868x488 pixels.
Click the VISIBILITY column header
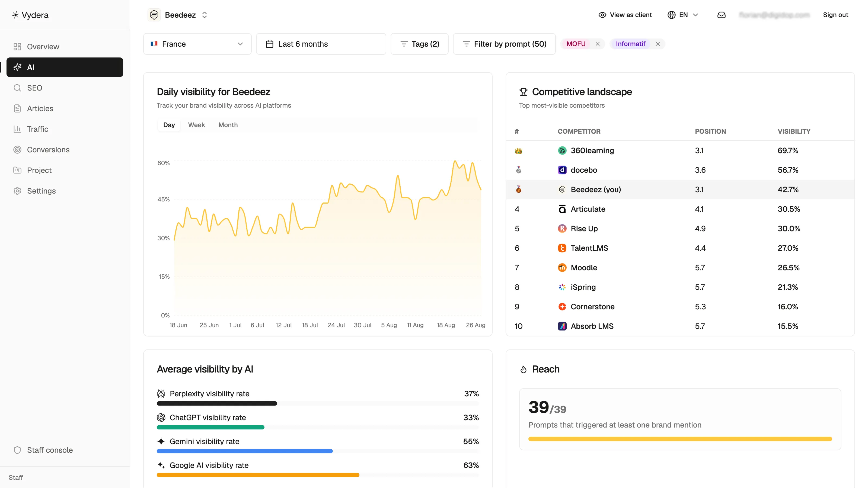tap(794, 131)
